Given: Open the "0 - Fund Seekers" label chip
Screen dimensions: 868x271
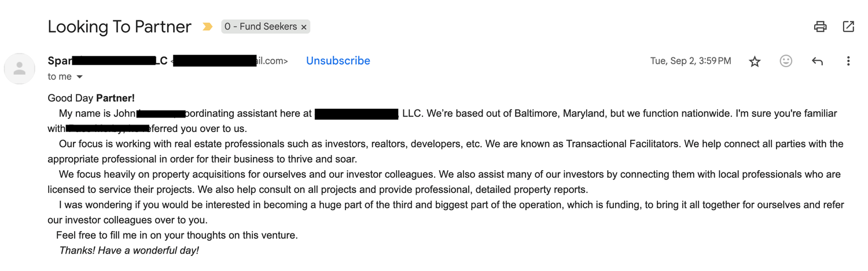Looking at the screenshot, I should click(x=260, y=27).
